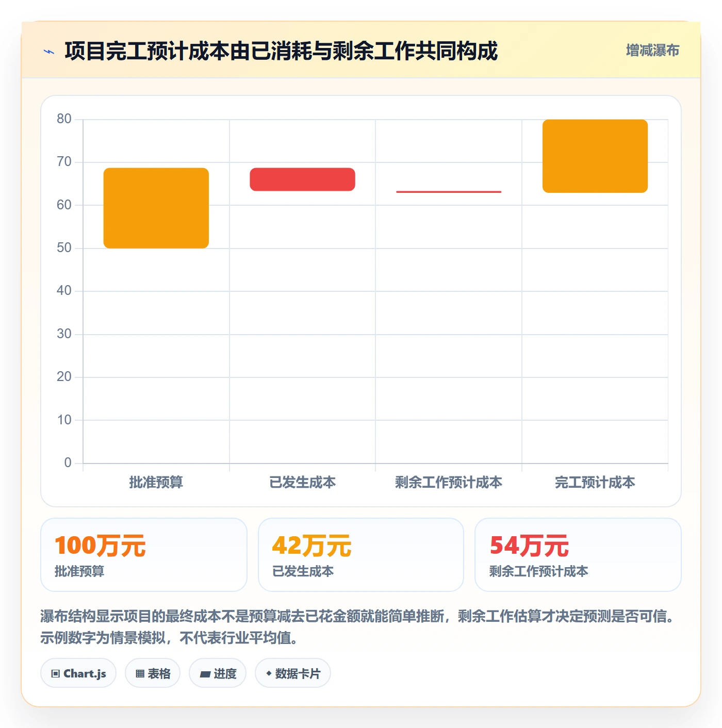This screenshot has height=728, width=722.
Task: Click the x-axis label 完工预计成本
Action: point(595,483)
